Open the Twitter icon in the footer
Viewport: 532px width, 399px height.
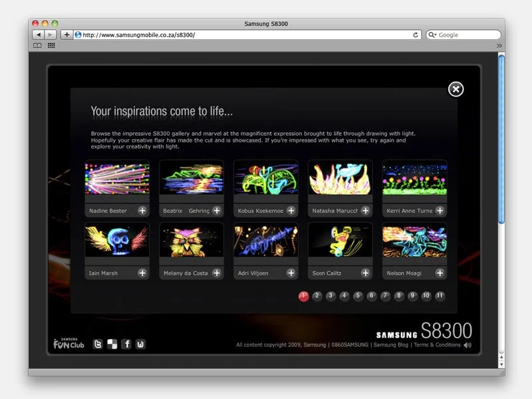[98, 344]
